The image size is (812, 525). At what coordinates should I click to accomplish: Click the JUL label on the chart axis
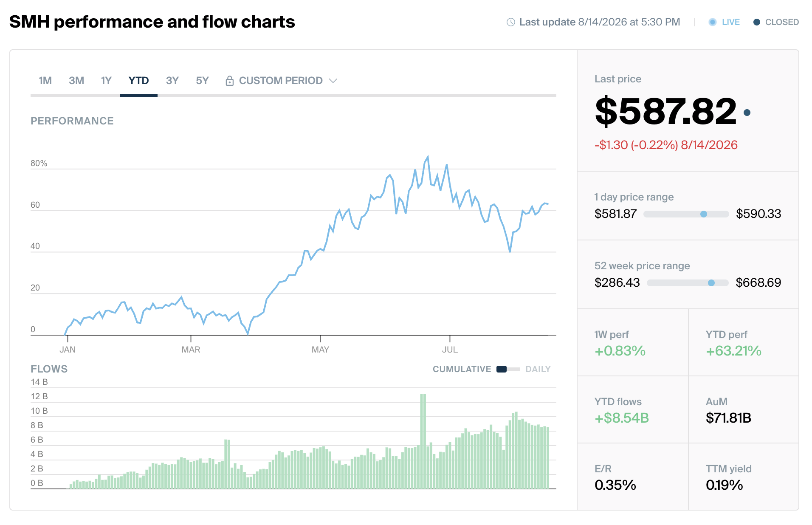click(x=450, y=350)
